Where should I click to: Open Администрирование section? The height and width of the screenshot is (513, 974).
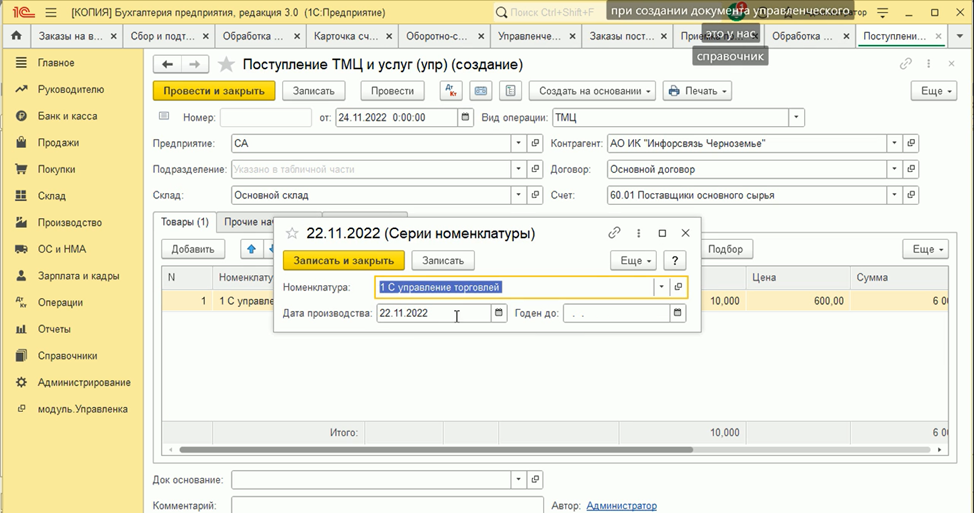[x=84, y=383]
